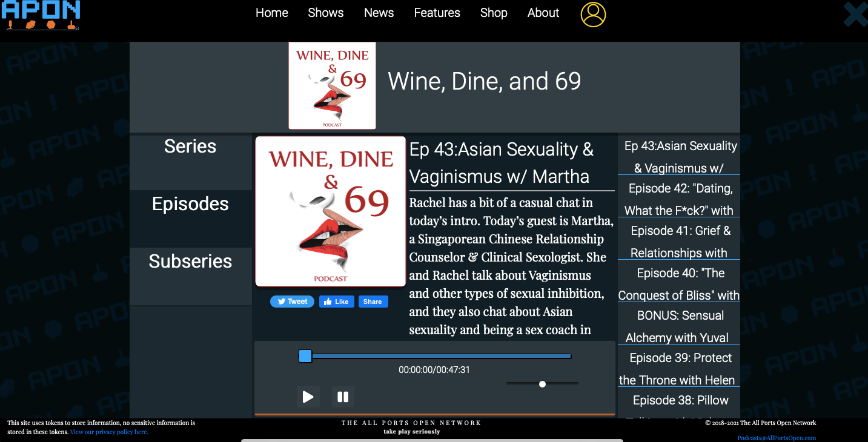Adjust the volume slider knob
Screen dimensions: 868x442
(x=542, y=384)
